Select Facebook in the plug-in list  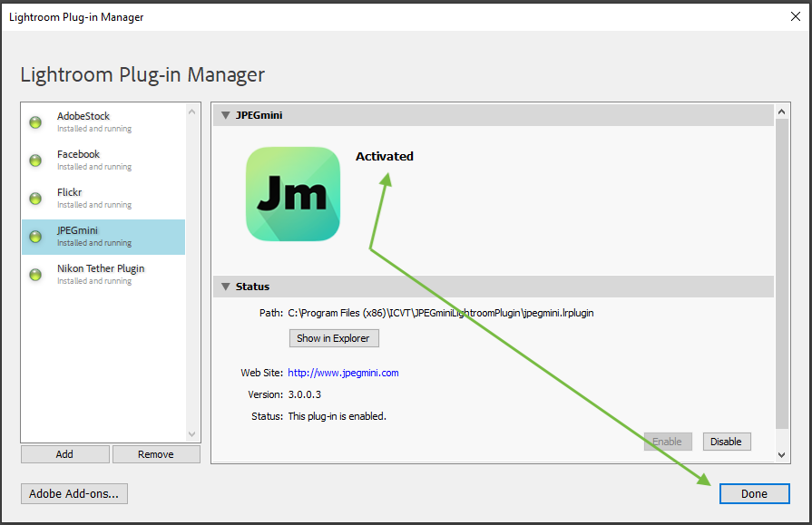click(x=103, y=160)
